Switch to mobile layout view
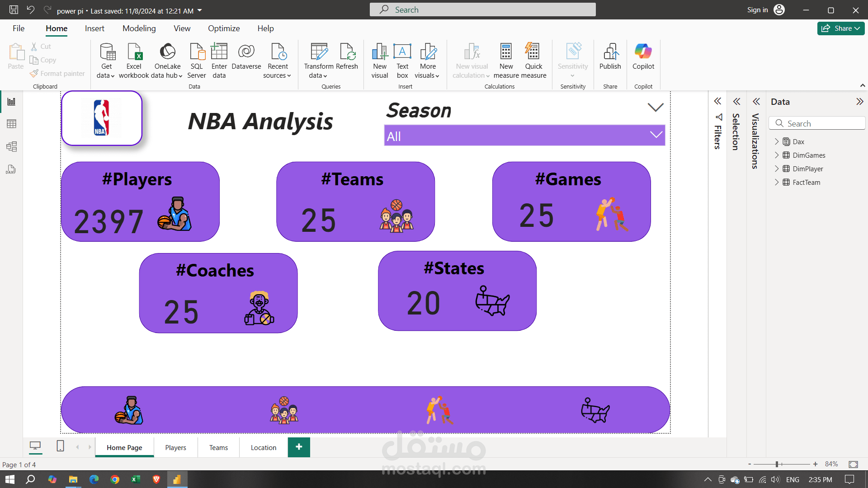 coord(60,446)
